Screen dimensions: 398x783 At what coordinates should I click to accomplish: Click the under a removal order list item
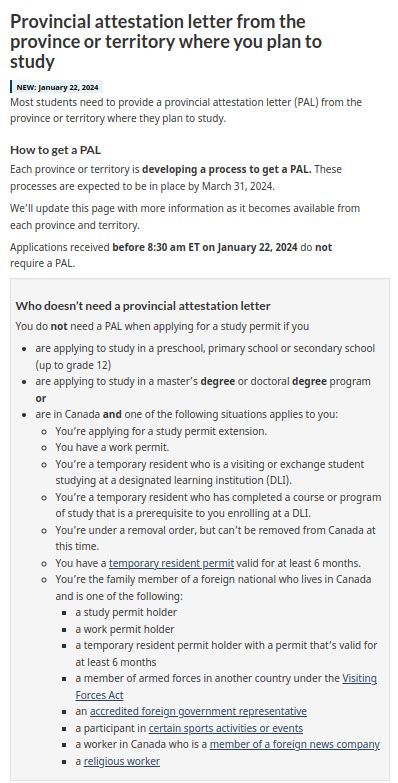coord(216,538)
